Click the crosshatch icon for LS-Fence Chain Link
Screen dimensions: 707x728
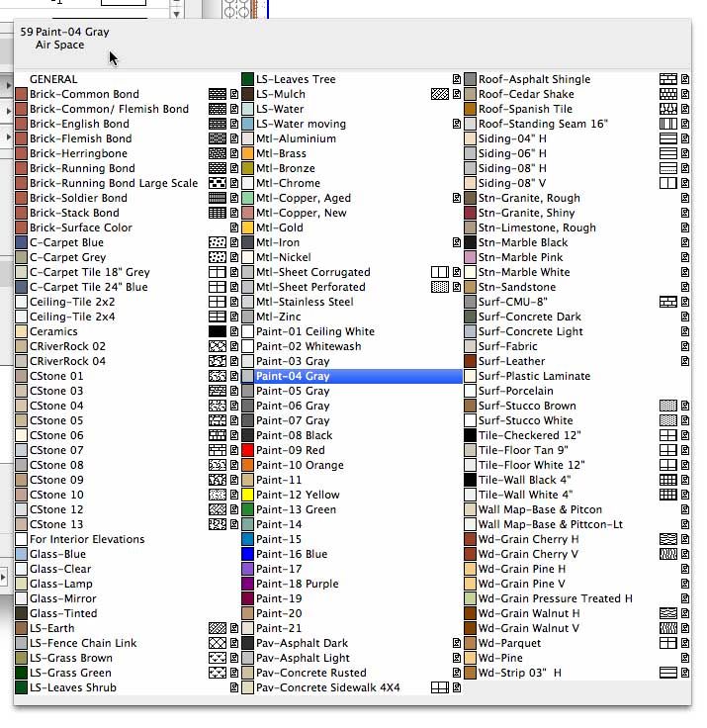point(218,643)
